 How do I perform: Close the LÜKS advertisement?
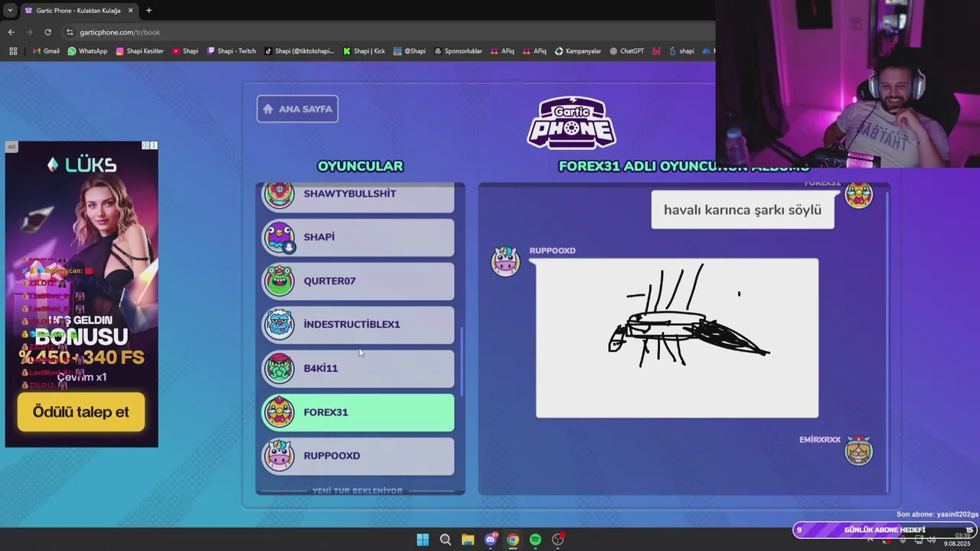coord(154,145)
